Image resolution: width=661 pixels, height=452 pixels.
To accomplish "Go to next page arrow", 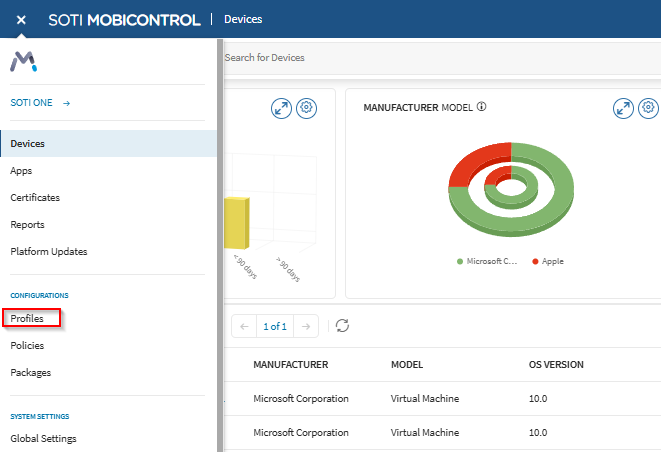I will (x=306, y=326).
